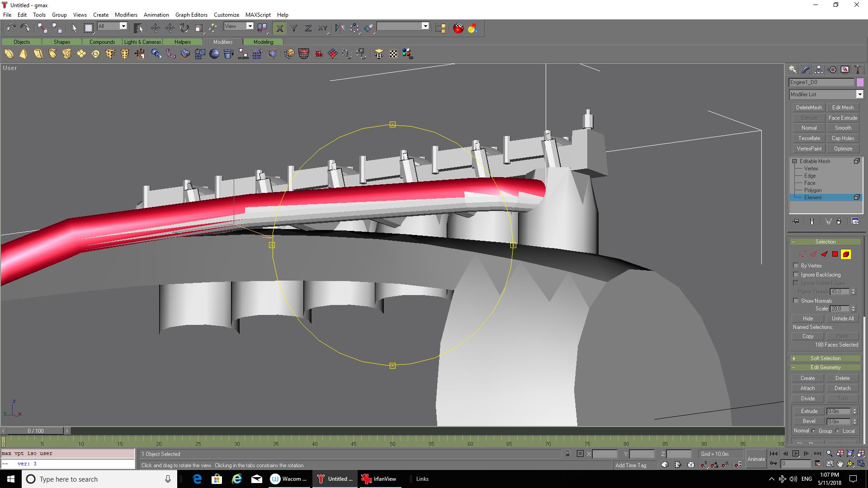
Task: Click the pink object color swatch
Action: pyautogui.click(x=860, y=82)
